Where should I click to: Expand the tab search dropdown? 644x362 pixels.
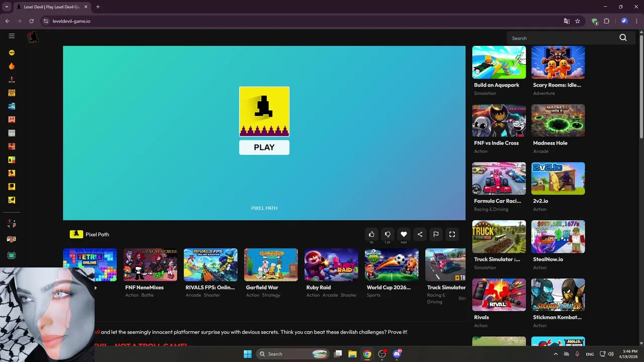(7, 7)
